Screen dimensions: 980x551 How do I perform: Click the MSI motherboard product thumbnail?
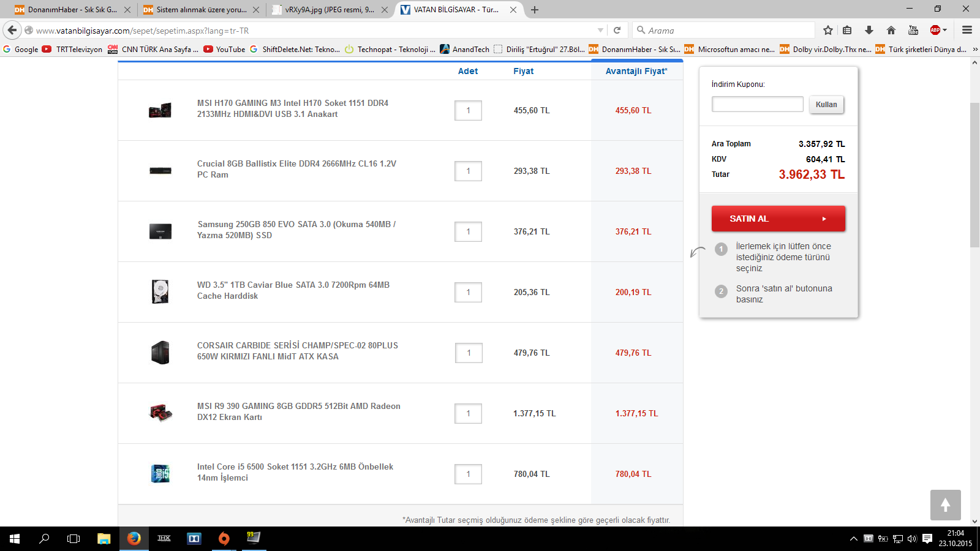tap(160, 110)
